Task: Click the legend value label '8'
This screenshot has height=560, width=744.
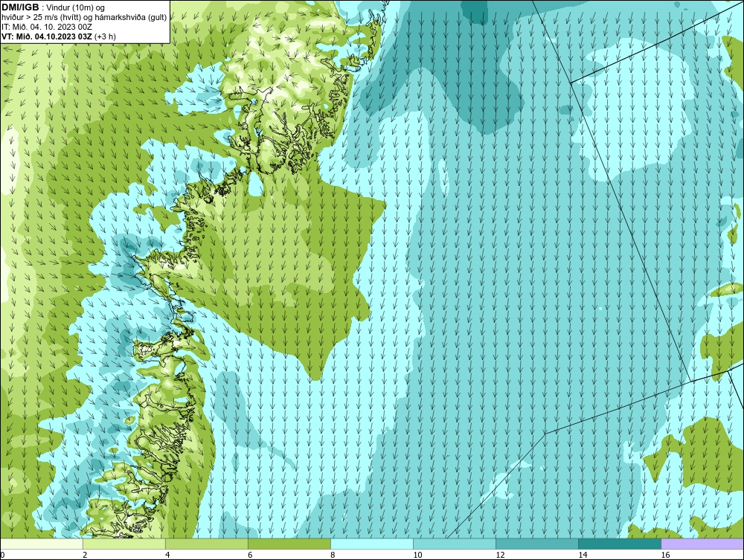Action: coord(333,555)
